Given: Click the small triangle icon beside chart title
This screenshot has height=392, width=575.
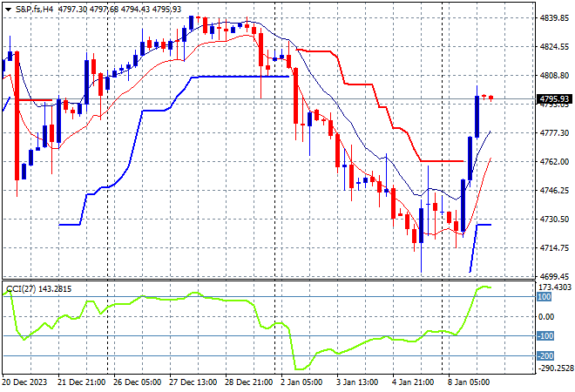Looking at the screenshot, I should coord(6,9).
